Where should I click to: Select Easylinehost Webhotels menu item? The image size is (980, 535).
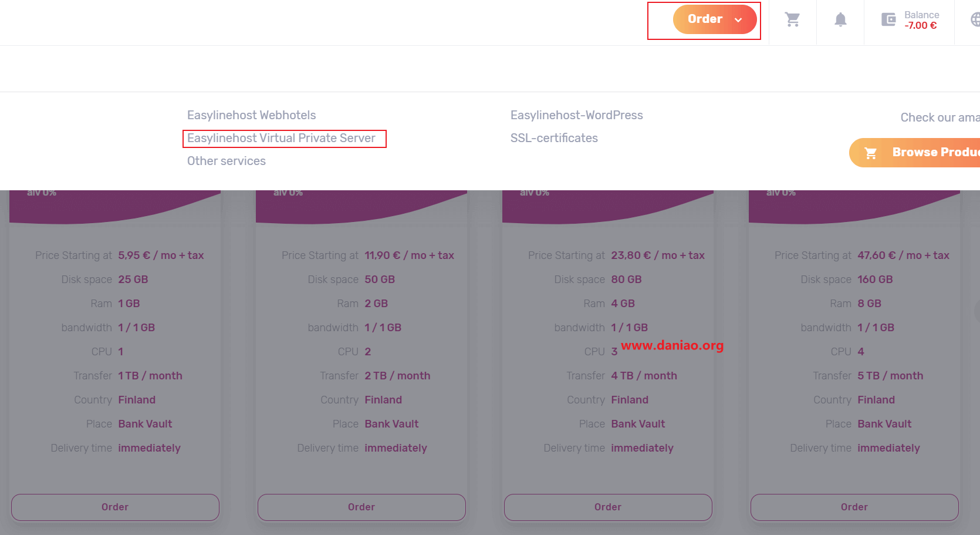click(251, 115)
